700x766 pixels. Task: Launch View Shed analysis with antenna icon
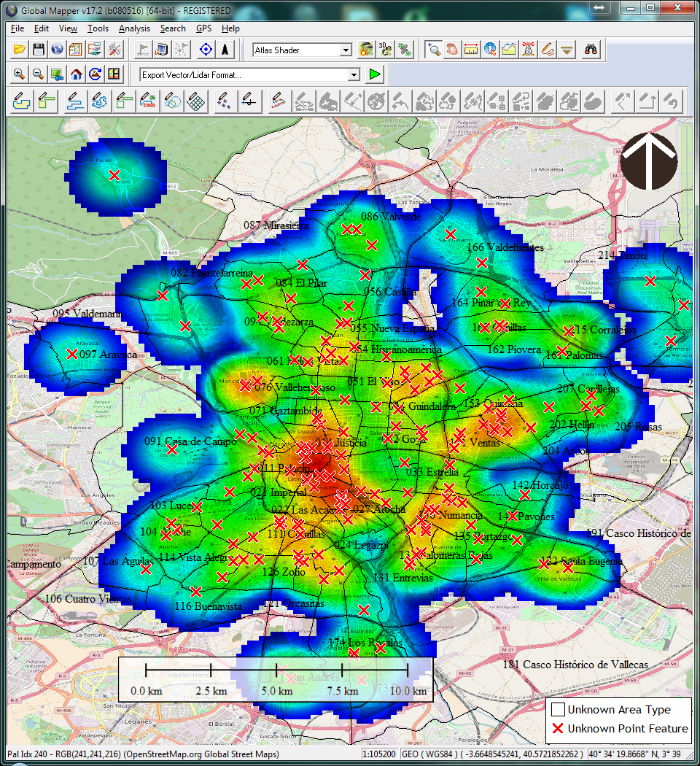coord(528,49)
